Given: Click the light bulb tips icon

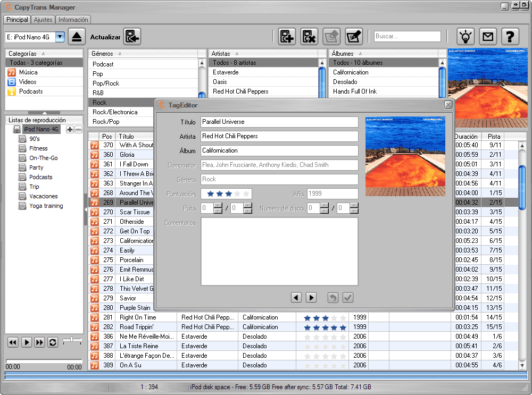Looking at the screenshot, I should 465,37.
